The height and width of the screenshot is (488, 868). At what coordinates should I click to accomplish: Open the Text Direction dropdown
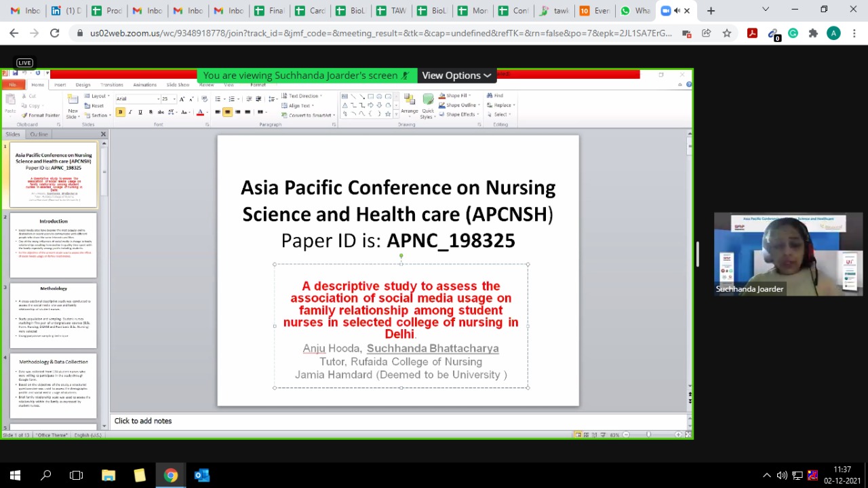pos(302,96)
